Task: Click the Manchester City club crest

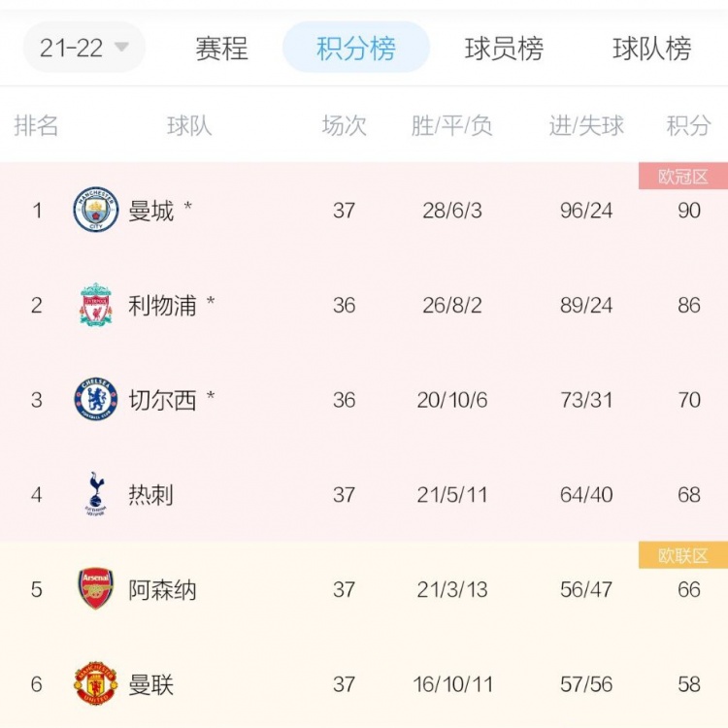Action: click(96, 210)
